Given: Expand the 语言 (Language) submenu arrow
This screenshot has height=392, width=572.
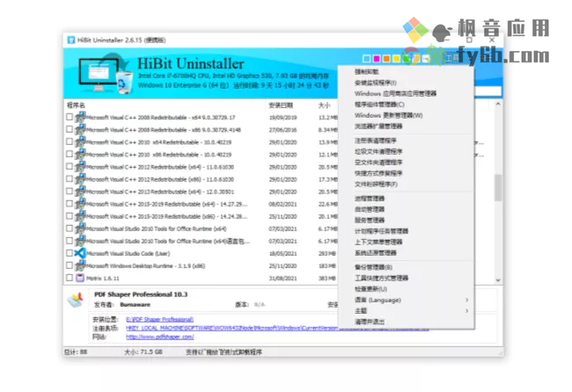Looking at the screenshot, I should tap(466, 300).
